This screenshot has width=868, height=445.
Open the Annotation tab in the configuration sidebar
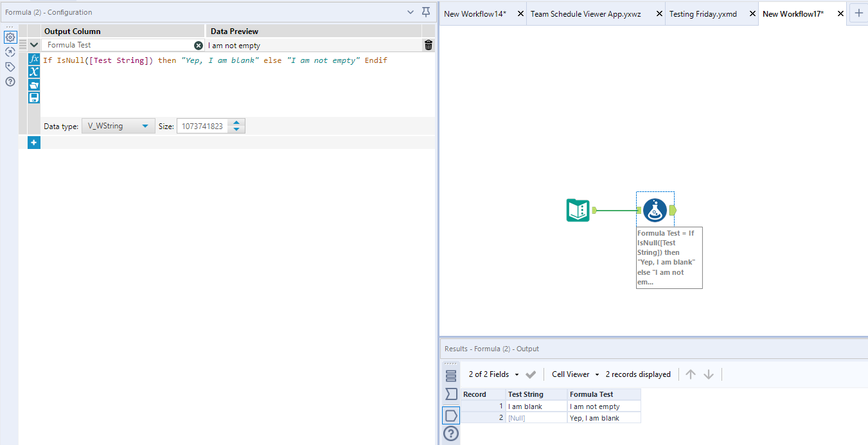pyautogui.click(x=10, y=66)
